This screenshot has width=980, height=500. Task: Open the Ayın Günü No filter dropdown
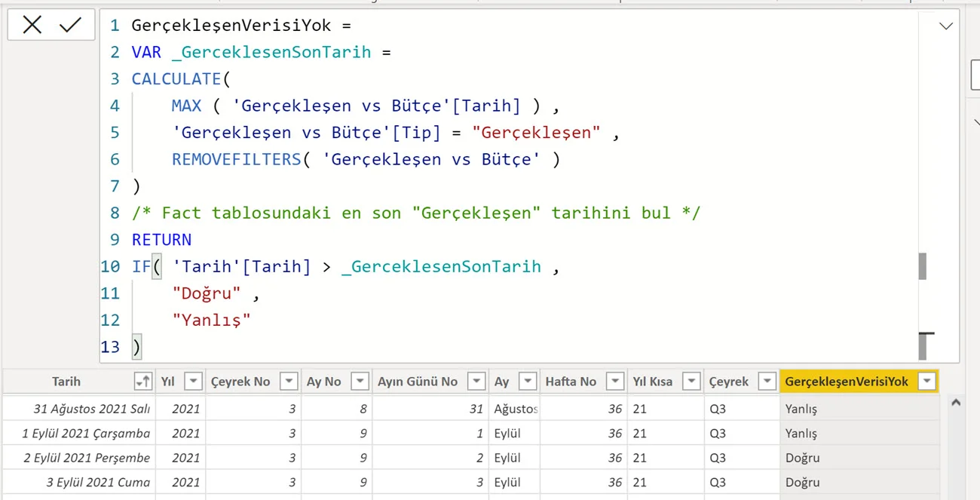(476, 382)
